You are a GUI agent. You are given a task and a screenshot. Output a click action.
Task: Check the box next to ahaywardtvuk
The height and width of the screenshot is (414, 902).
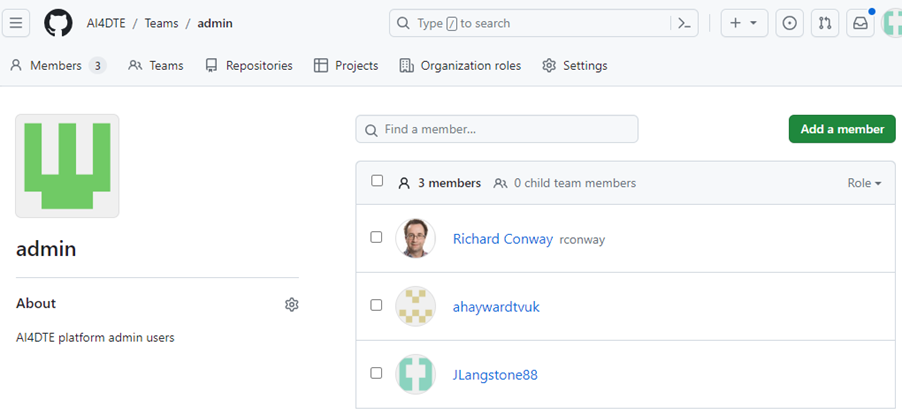377,305
